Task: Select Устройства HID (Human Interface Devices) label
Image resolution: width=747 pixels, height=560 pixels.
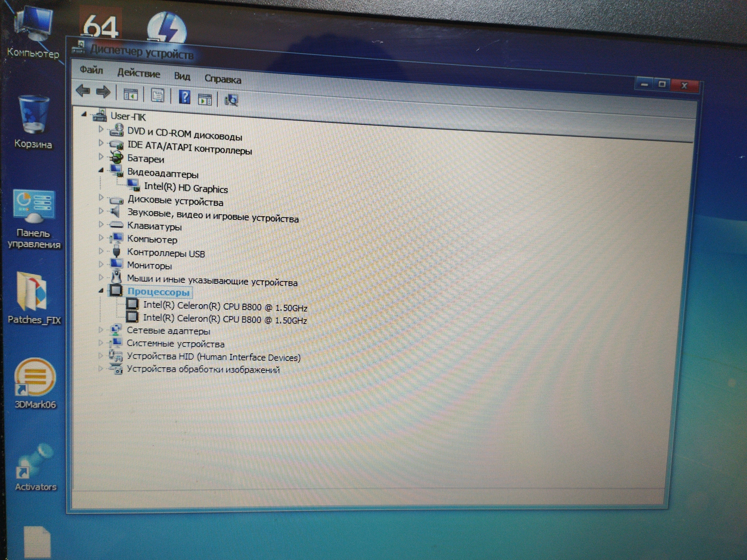Action: (x=214, y=357)
